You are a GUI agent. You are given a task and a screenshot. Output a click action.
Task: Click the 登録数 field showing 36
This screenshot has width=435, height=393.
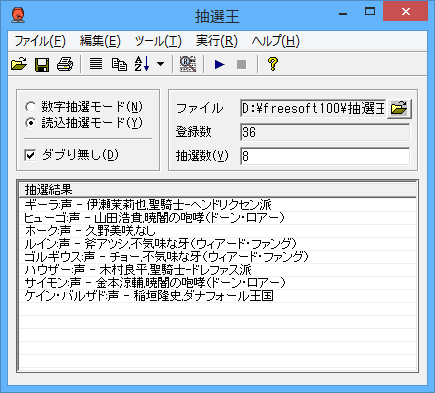point(325,132)
